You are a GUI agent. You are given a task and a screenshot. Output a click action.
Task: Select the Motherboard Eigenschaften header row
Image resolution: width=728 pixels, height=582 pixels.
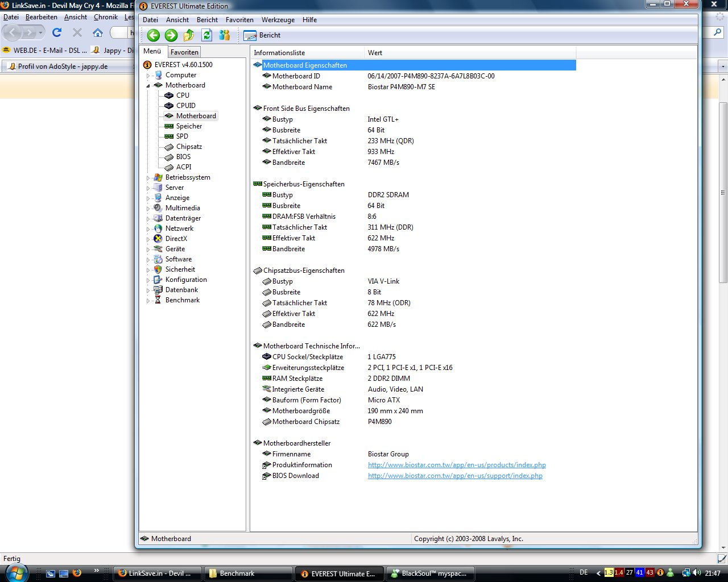point(413,65)
